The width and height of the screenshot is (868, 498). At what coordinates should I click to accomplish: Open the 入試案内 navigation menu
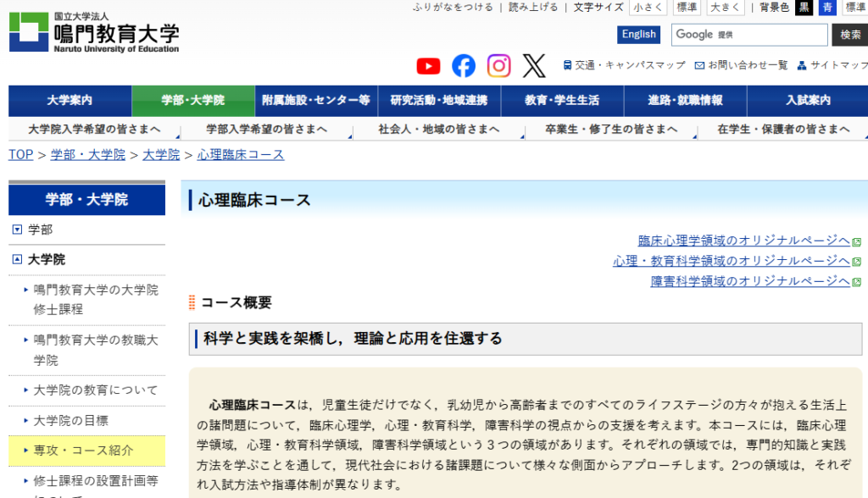(x=805, y=101)
